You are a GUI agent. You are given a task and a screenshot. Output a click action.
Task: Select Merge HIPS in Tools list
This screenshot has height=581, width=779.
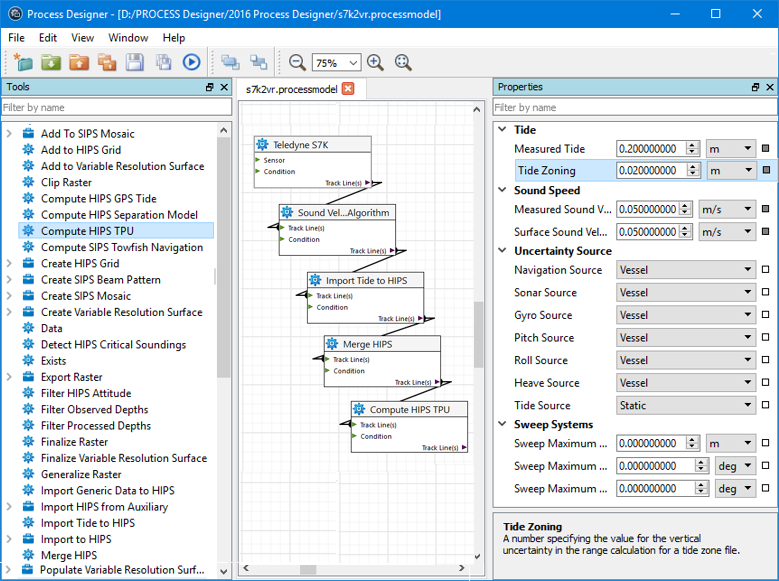[x=69, y=555]
